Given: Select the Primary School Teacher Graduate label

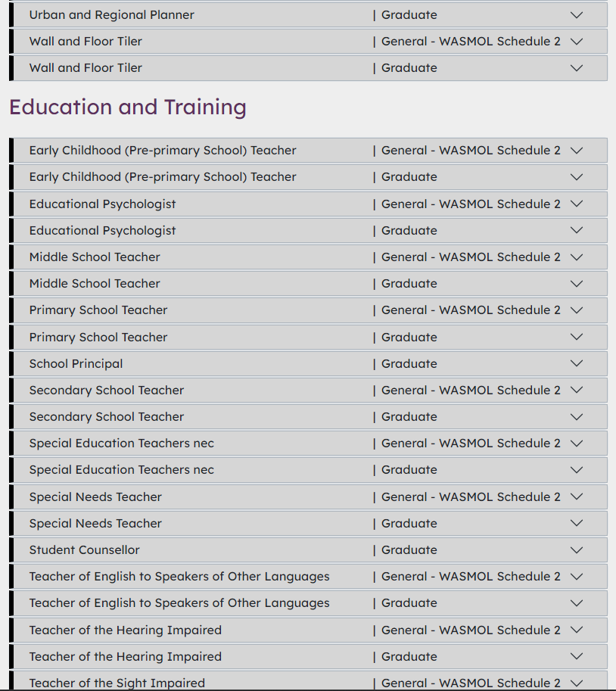Looking at the screenshot, I should click(409, 338).
